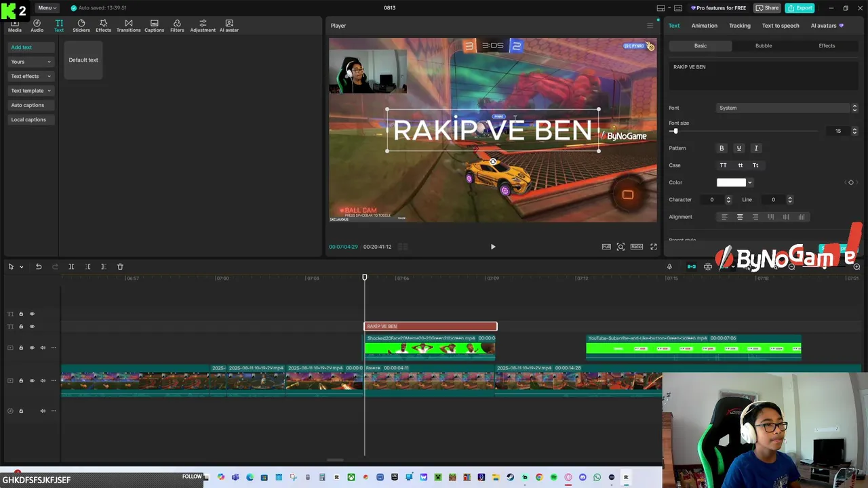Click the Delete right trim tool
The width and height of the screenshot is (868, 488).
pyautogui.click(x=103, y=266)
